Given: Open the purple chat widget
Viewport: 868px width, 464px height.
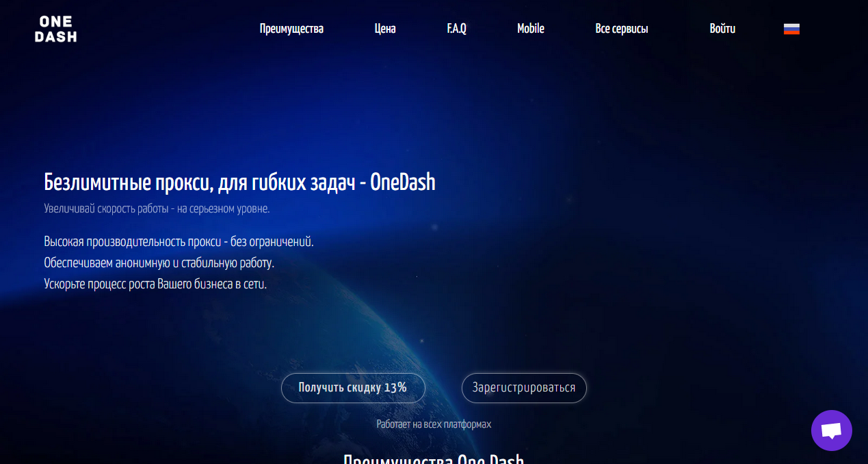Looking at the screenshot, I should point(831,431).
